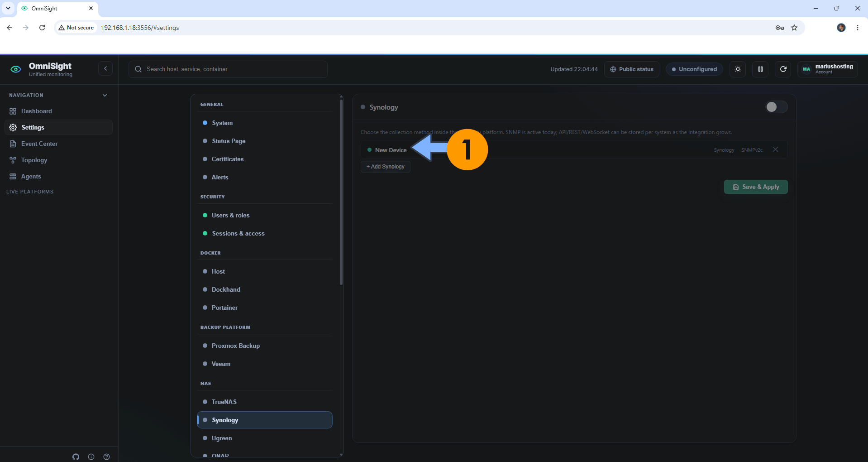Image resolution: width=868 pixels, height=462 pixels.
Task: Click the OmniSight eye logo
Action: pyautogui.click(x=16, y=69)
